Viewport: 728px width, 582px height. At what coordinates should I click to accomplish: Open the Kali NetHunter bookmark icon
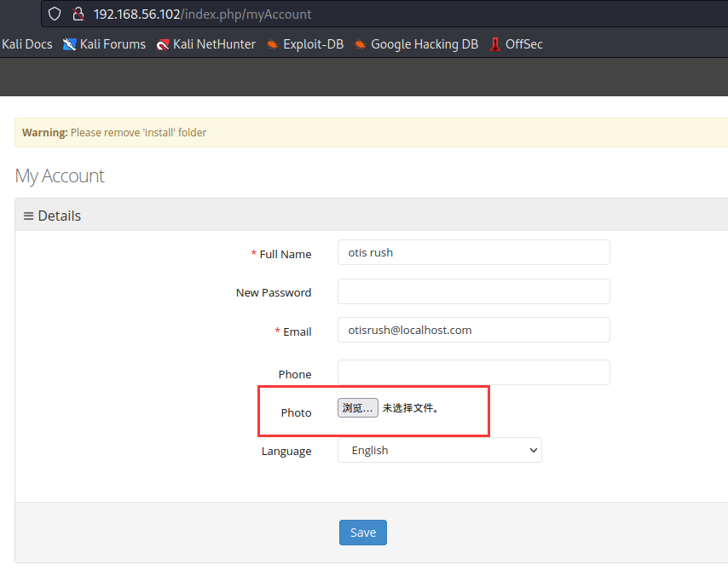(x=163, y=44)
